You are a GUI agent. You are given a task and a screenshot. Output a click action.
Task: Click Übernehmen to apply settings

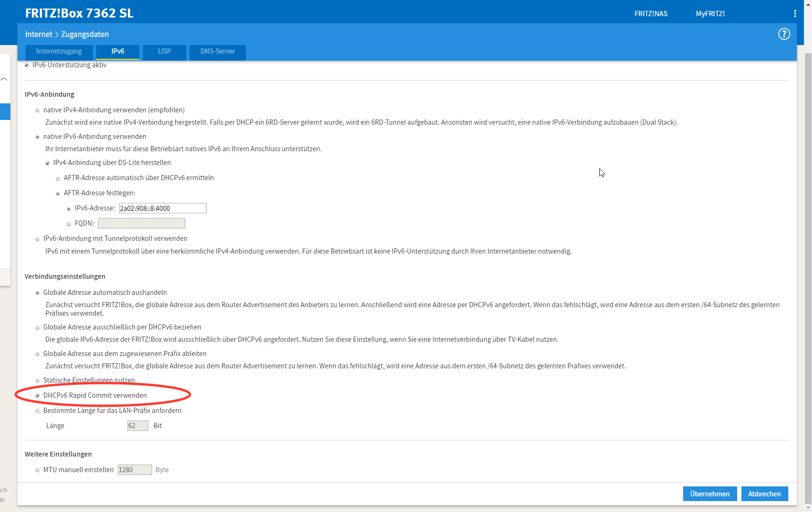(709, 494)
